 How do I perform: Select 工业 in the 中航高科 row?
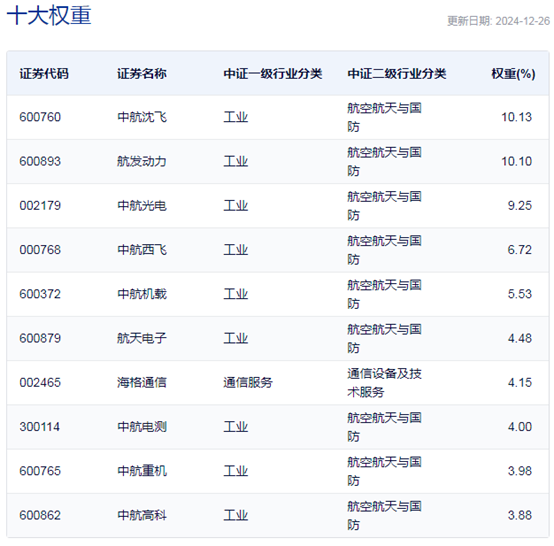236,515
